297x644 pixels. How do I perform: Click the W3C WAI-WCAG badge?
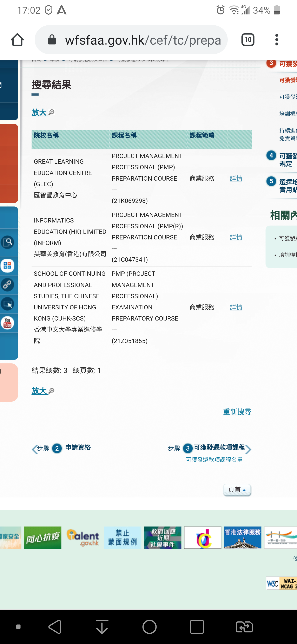(x=282, y=584)
